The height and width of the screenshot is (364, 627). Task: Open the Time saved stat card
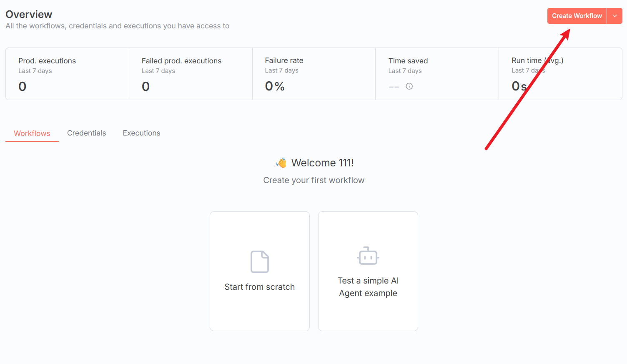click(437, 74)
